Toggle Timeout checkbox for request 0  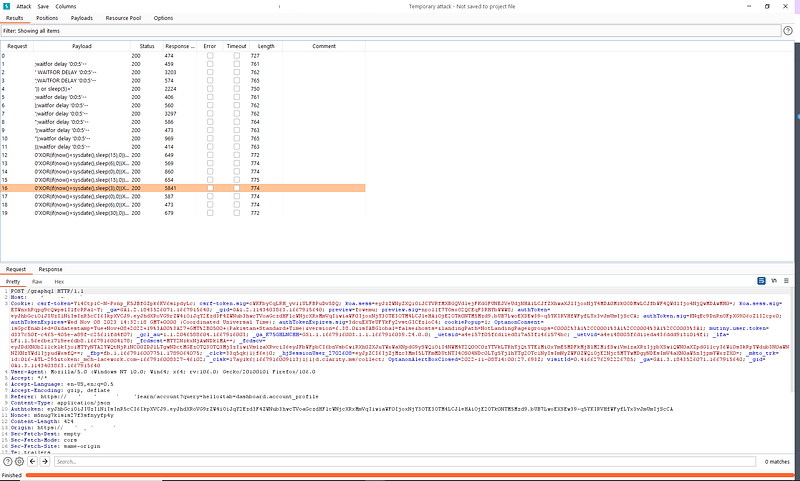pyautogui.click(x=236, y=56)
